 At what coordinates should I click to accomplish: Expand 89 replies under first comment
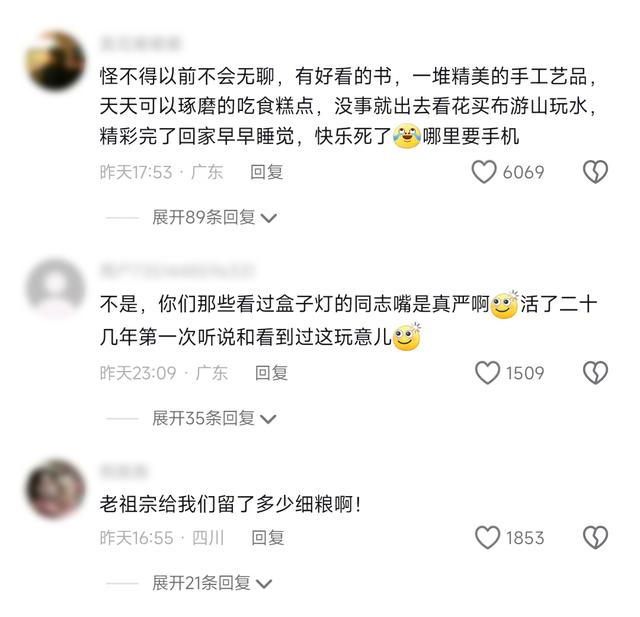pos(214,217)
